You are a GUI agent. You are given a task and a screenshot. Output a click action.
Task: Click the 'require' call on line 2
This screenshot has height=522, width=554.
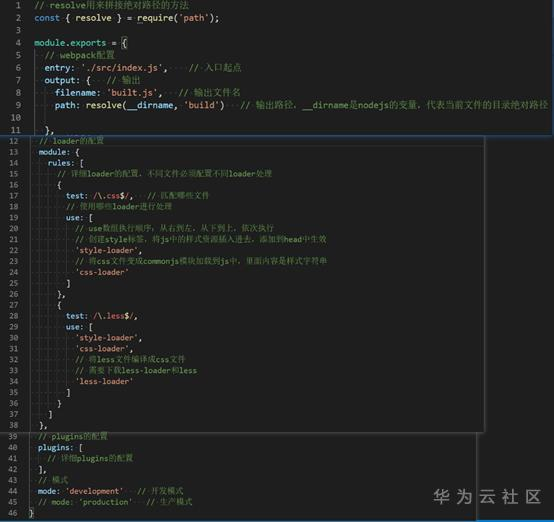tap(155, 18)
